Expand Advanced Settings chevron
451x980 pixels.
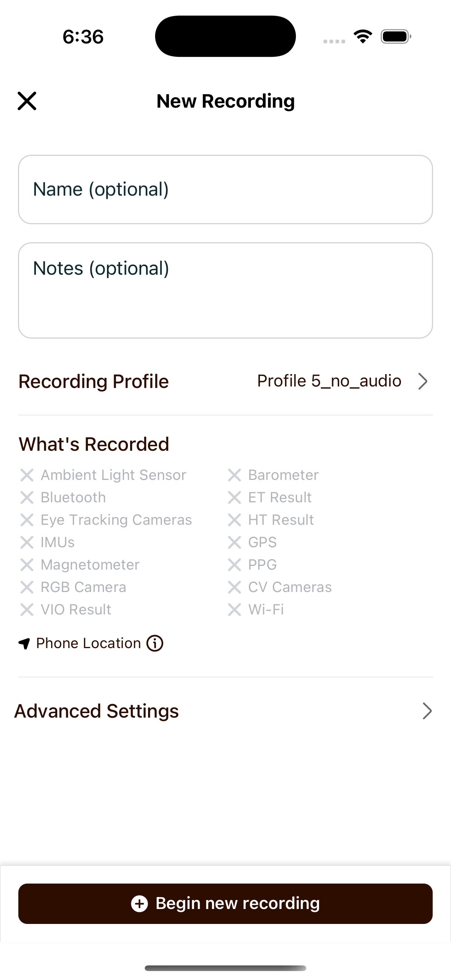point(427,711)
